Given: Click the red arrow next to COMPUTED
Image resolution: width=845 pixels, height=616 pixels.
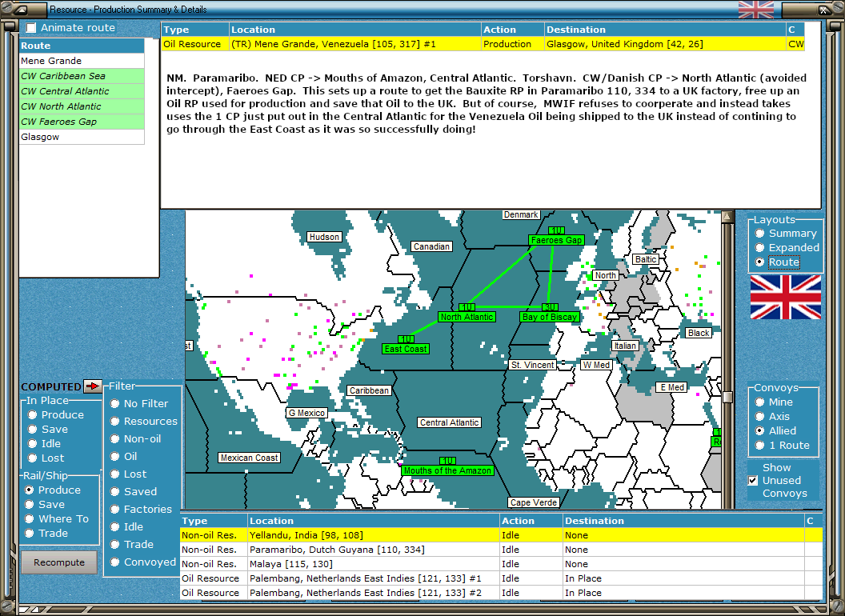Looking at the screenshot, I should pos(93,386).
